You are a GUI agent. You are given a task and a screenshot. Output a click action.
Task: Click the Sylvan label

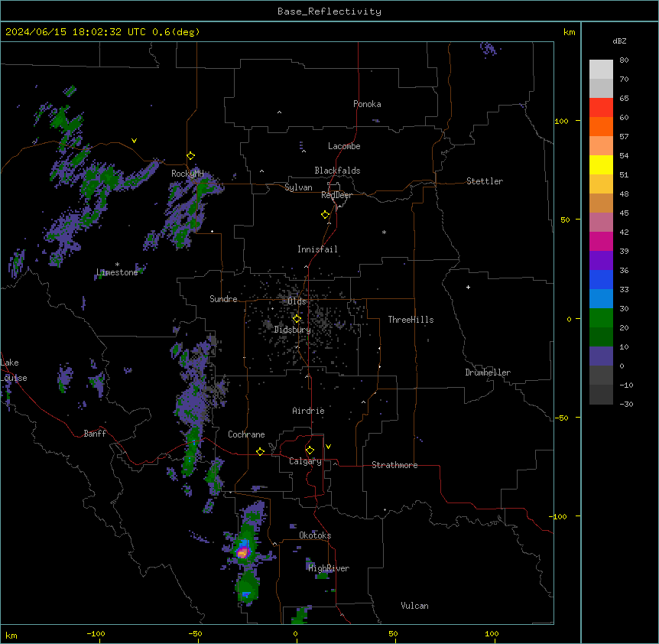[298, 187]
